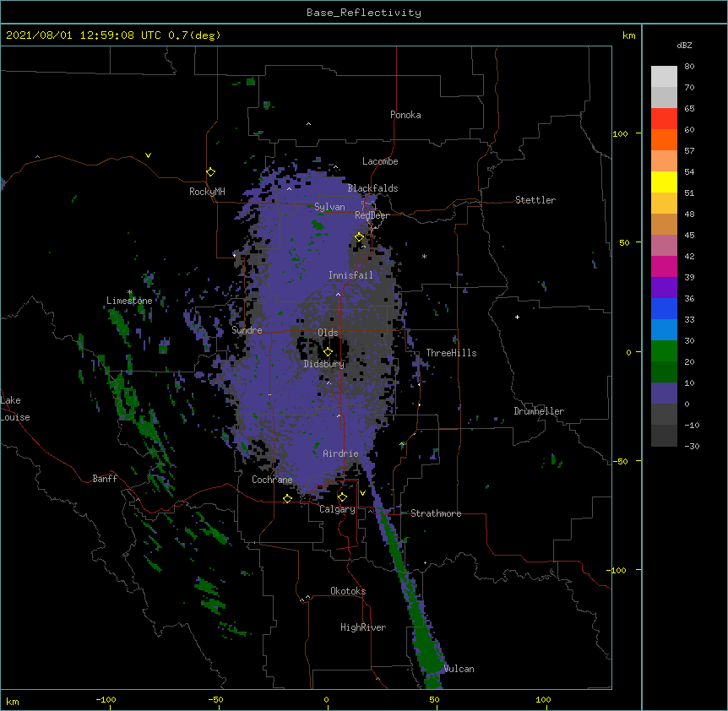Image resolution: width=728 pixels, height=711 pixels.
Task: Click the orange 60 dBZ legend swatch
Action: coord(664,139)
